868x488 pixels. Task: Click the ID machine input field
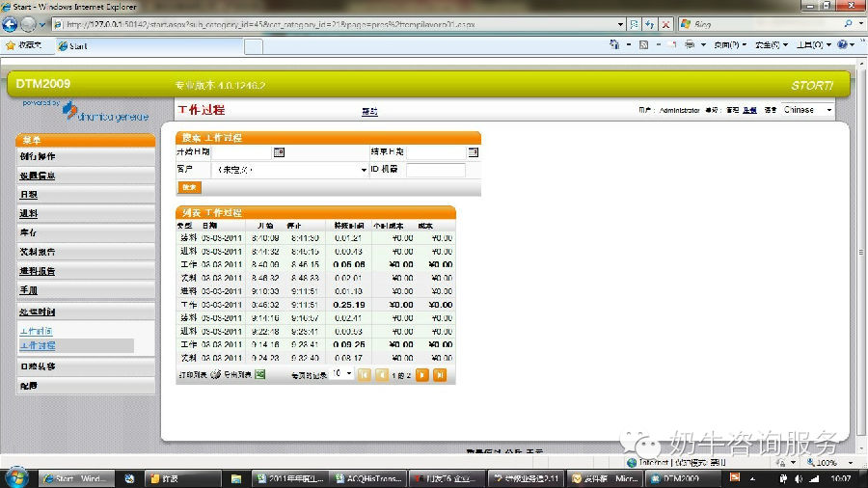tap(435, 170)
